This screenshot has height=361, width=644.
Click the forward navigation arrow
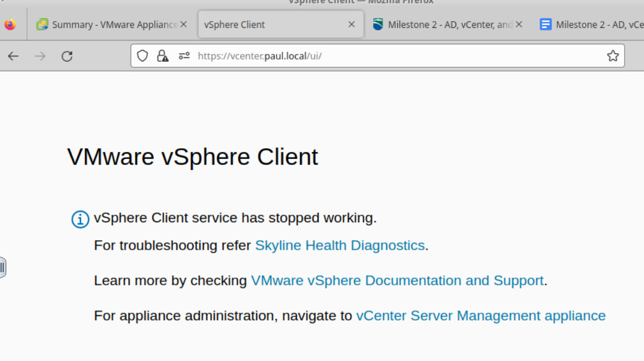[40, 56]
